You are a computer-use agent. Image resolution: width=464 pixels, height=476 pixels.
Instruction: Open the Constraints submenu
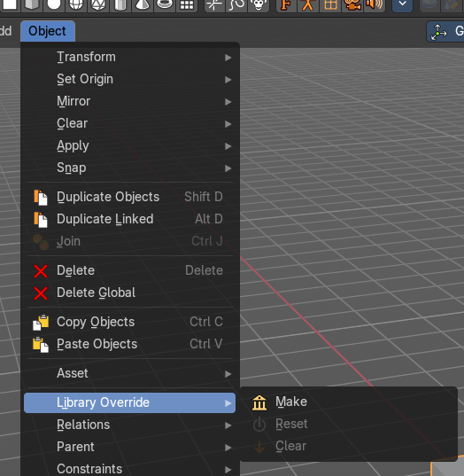point(130,469)
